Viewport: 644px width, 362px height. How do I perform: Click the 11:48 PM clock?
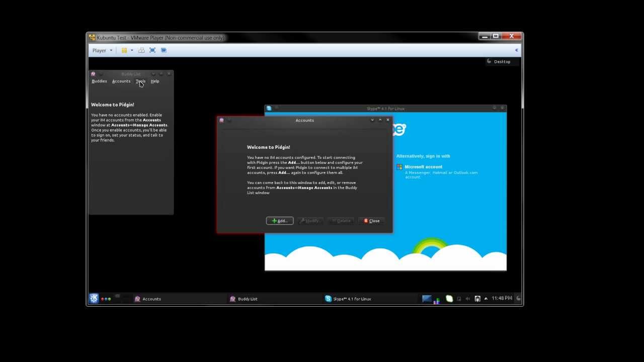click(x=502, y=298)
